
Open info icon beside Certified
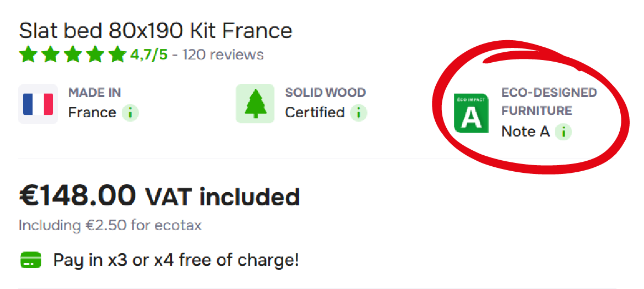[x=358, y=113]
